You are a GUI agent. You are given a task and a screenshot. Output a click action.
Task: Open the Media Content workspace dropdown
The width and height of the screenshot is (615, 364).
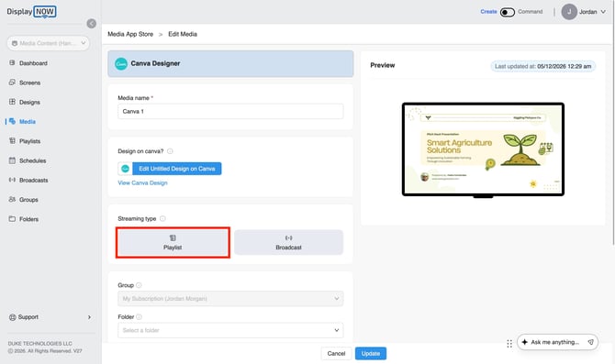point(49,43)
